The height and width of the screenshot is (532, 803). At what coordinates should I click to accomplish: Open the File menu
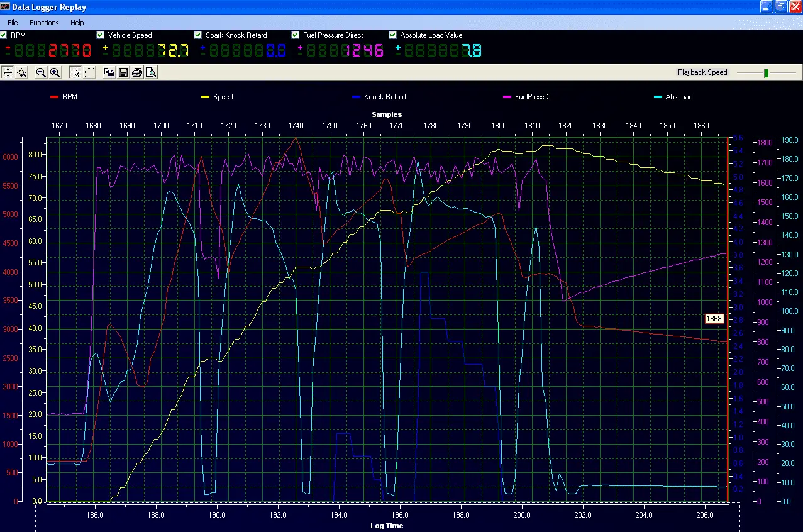(13, 23)
